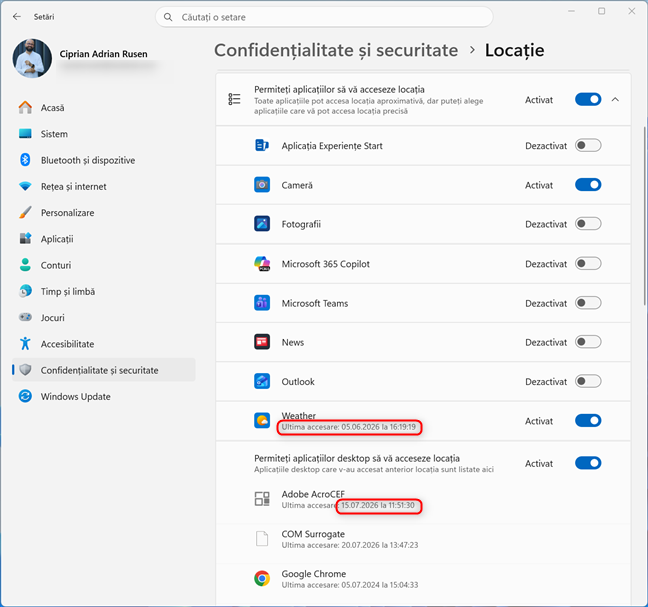Screen dimensions: 648x607
Task: Click the Ciprian Adrian Rusen account name
Action: (x=103, y=54)
